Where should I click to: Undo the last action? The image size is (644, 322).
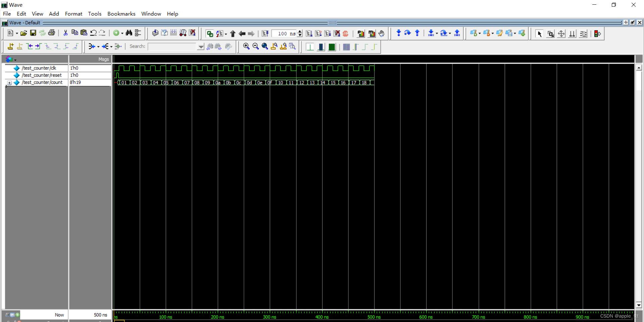[x=93, y=33]
